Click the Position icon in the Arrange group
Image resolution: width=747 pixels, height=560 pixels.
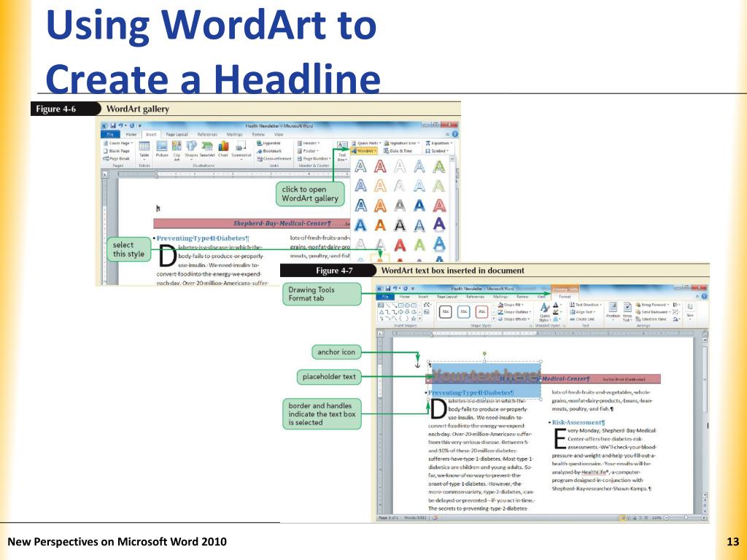[x=613, y=311]
